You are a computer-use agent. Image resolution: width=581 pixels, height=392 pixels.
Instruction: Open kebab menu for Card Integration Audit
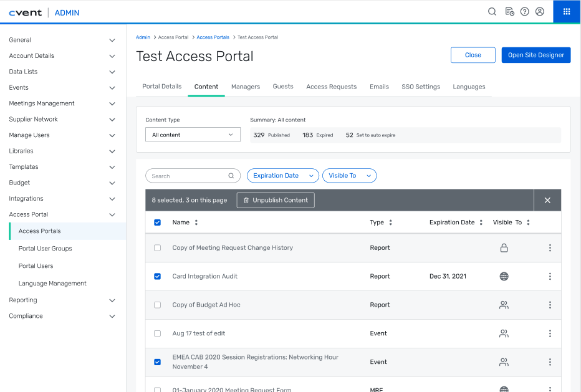[x=549, y=276]
